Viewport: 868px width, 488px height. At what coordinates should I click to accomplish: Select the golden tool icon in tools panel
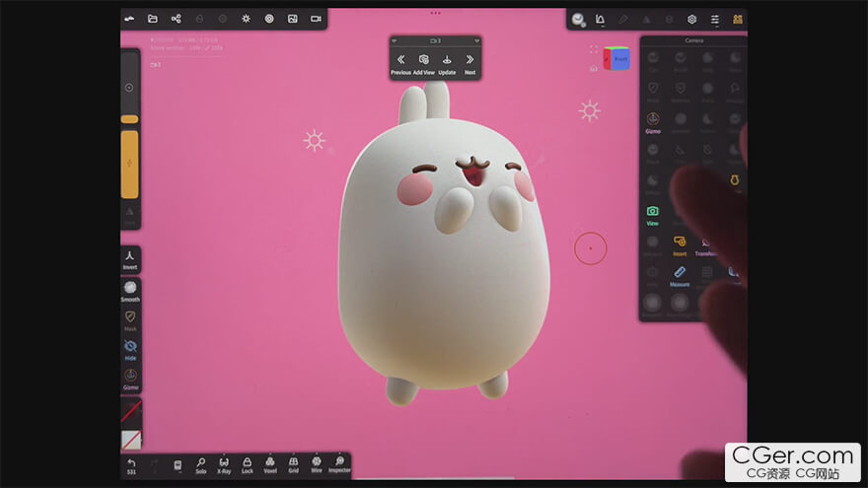coord(735,180)
